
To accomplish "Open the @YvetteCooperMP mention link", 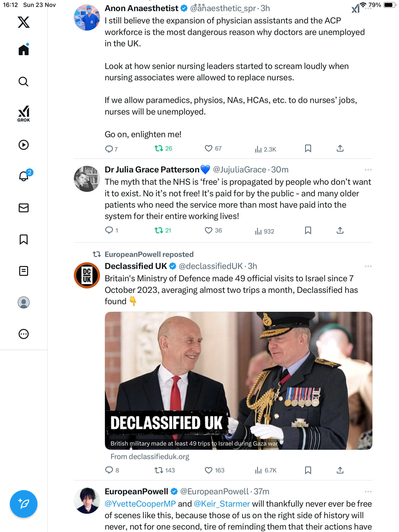I will click(140, 504).
